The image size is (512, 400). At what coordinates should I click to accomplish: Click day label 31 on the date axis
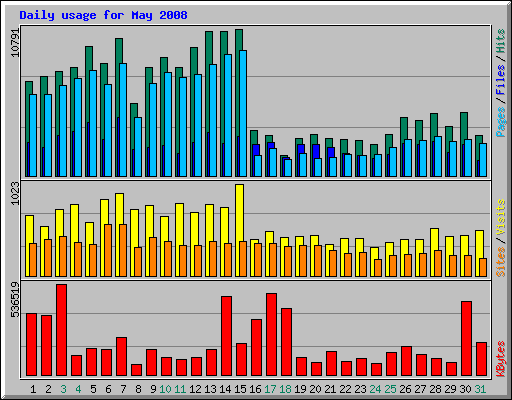point(480,389)
